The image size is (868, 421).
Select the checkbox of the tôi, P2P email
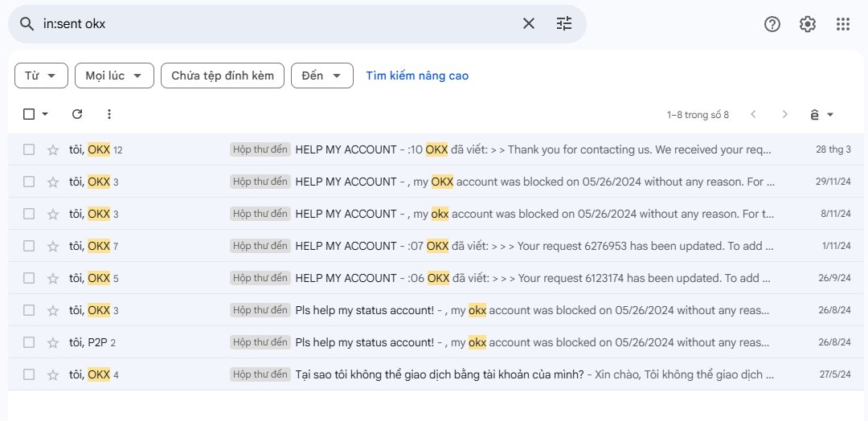[29, 342]
